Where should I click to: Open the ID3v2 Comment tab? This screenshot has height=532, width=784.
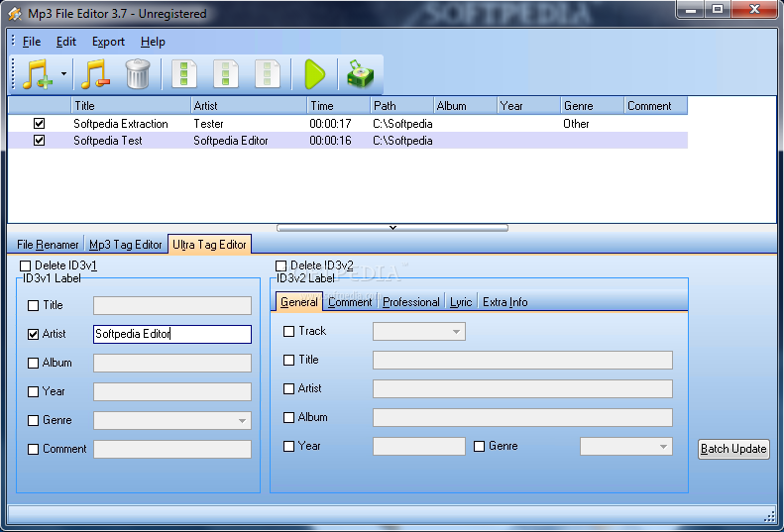click(x=350, y=302)
